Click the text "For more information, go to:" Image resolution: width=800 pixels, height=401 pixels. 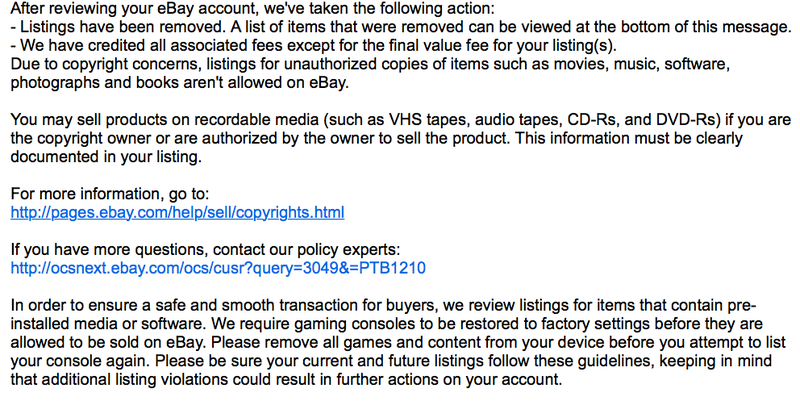110,194
